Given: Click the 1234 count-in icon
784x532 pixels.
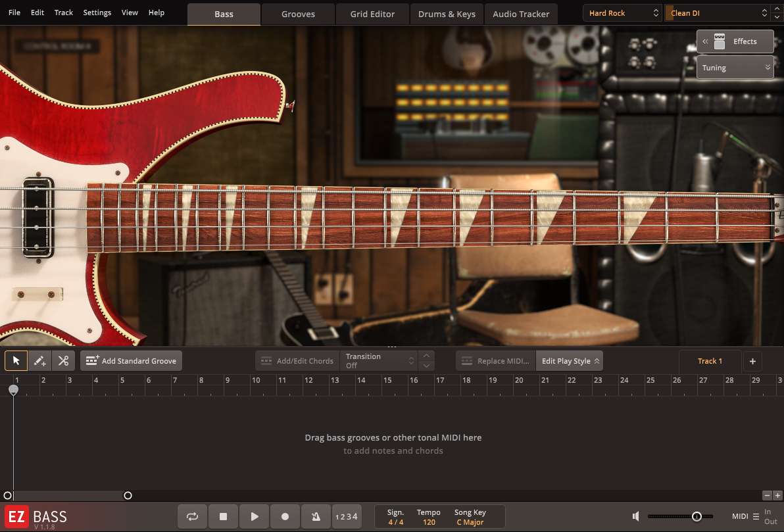Looking at the screenshot, I should tap(347, 516).
